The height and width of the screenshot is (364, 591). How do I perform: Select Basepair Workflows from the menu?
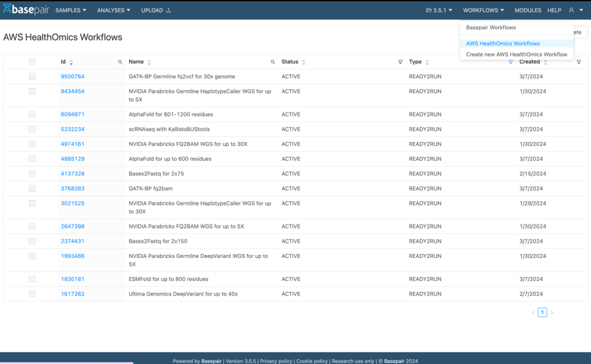tap(491, 27)
